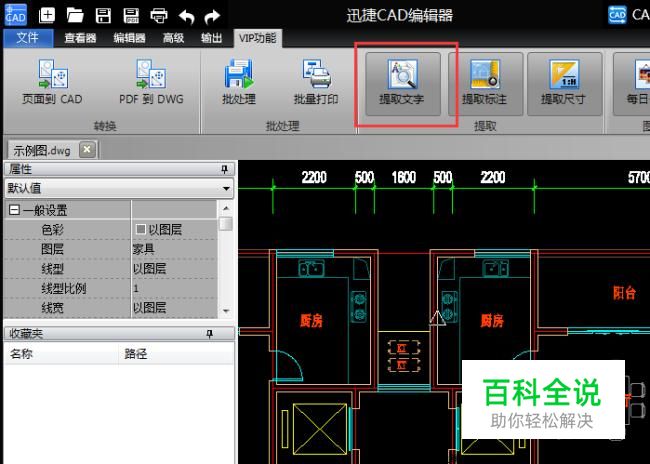
Task: Select the 提取尺寸 extract dimension tool
Action: [564, 84]
